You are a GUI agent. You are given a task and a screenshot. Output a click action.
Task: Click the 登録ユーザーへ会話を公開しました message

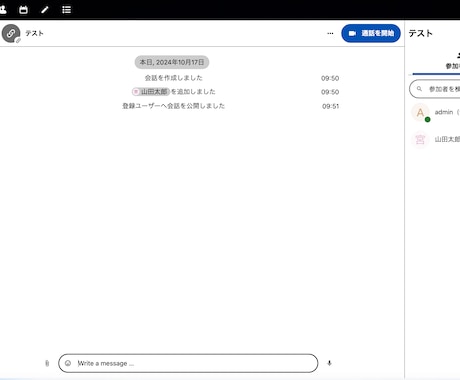(x=173, y=106)
